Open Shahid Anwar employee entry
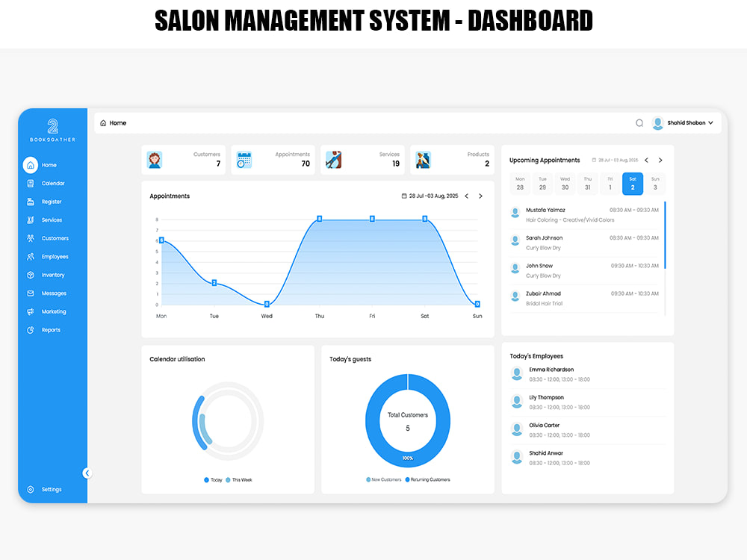The width and height of the screenshot is (747, 560). 587,458
